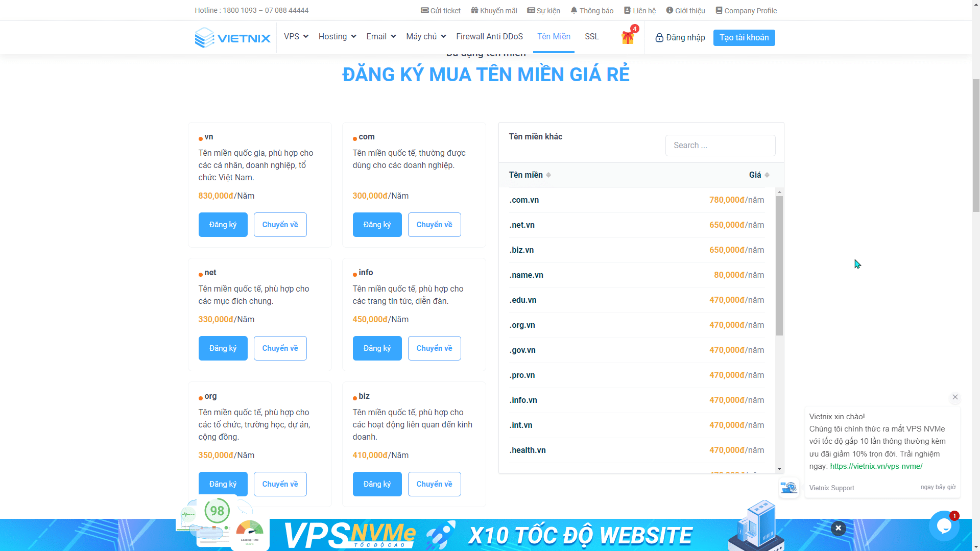Click the lock icon next to Đăng nhập
Screen dimensions: 980x551
659,37
